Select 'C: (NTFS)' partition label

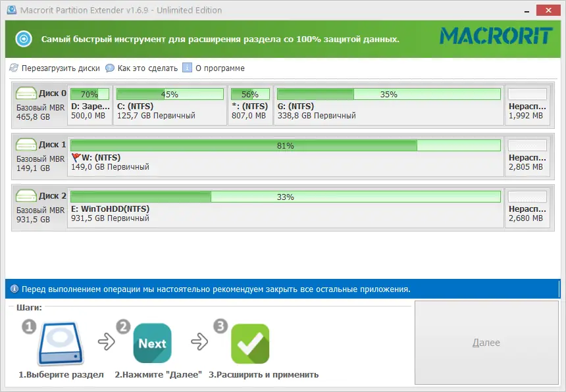tap(136, 107)
